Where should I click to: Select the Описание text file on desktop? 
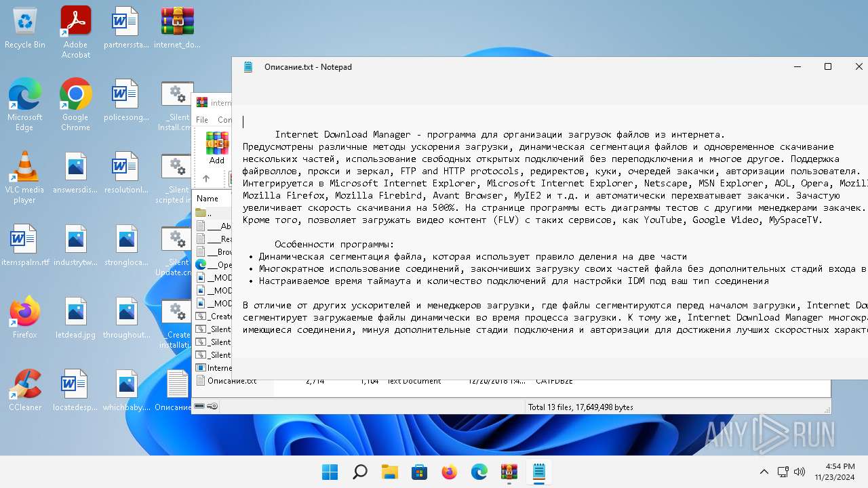tap(174, 390)
